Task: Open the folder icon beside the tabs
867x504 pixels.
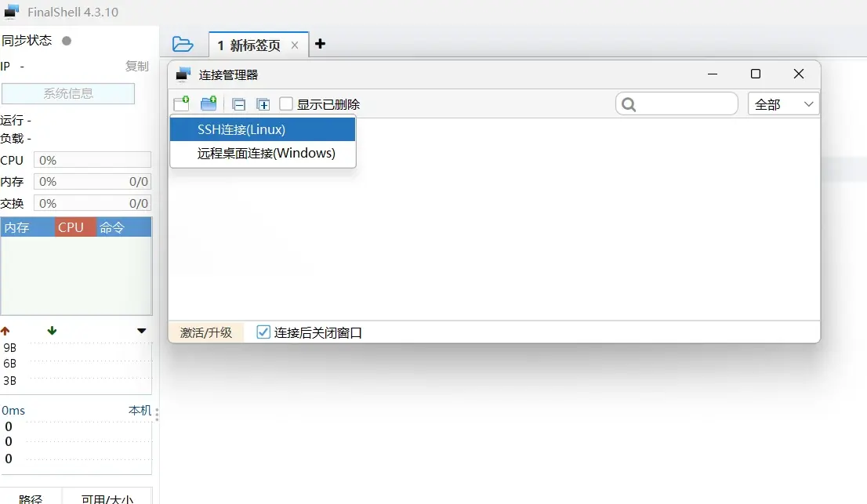Action: coord(183,44)
